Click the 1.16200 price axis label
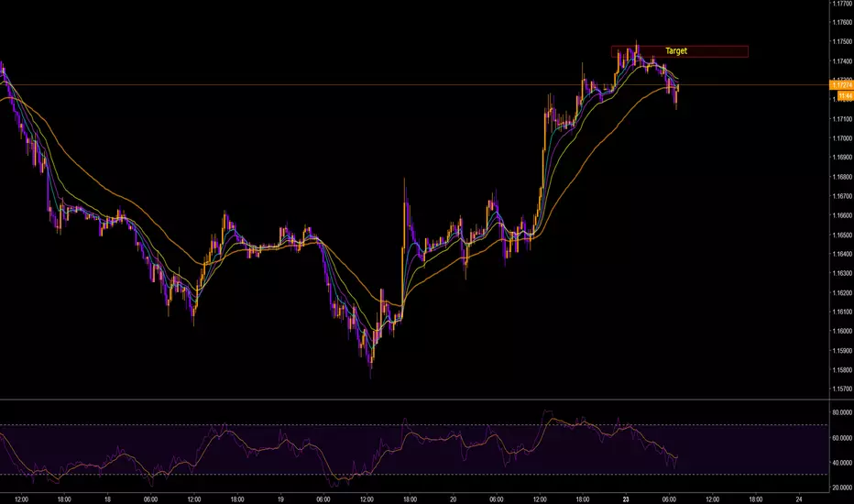The height and width of the screenshot is (504, 854). (842, 292)
